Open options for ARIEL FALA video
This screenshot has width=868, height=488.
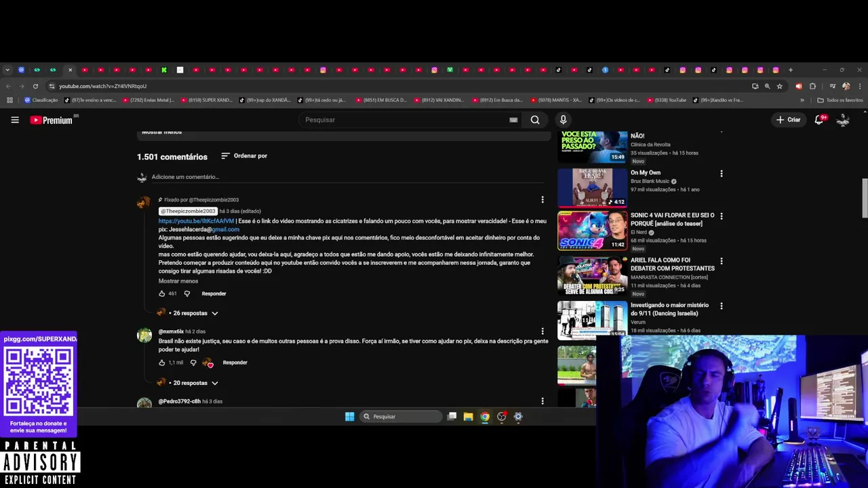tap(722, 261)
